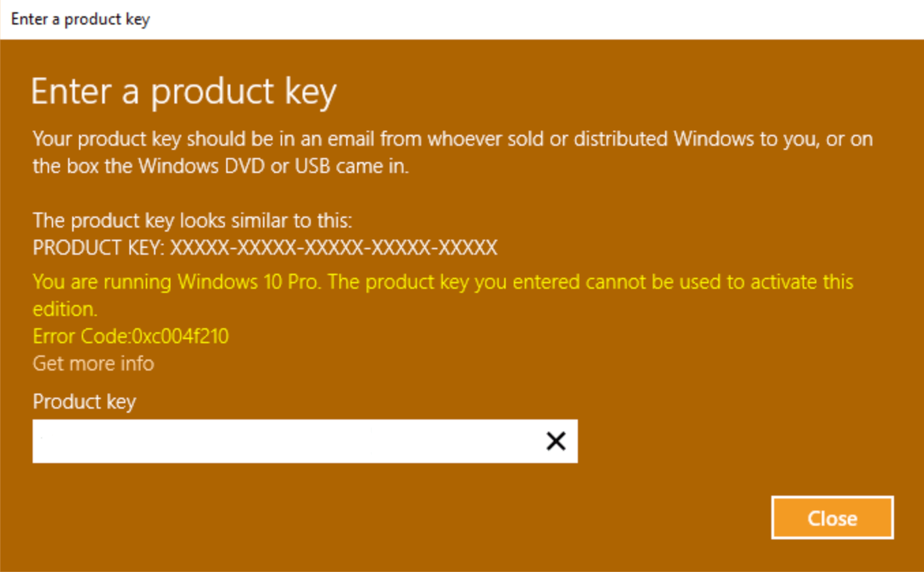Click the Product key field label

point(84,402)
